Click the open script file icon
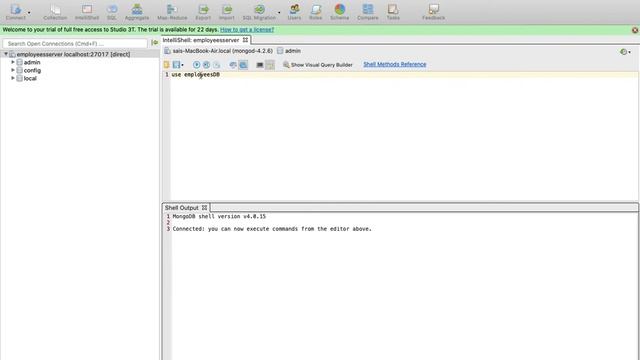640x360 pixels. click(x=167, y=64)
